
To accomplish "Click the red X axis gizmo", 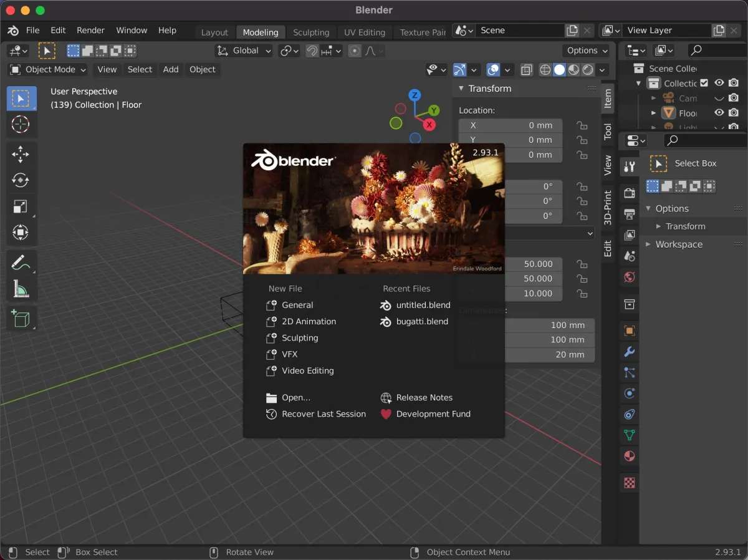I will point(429,125).
